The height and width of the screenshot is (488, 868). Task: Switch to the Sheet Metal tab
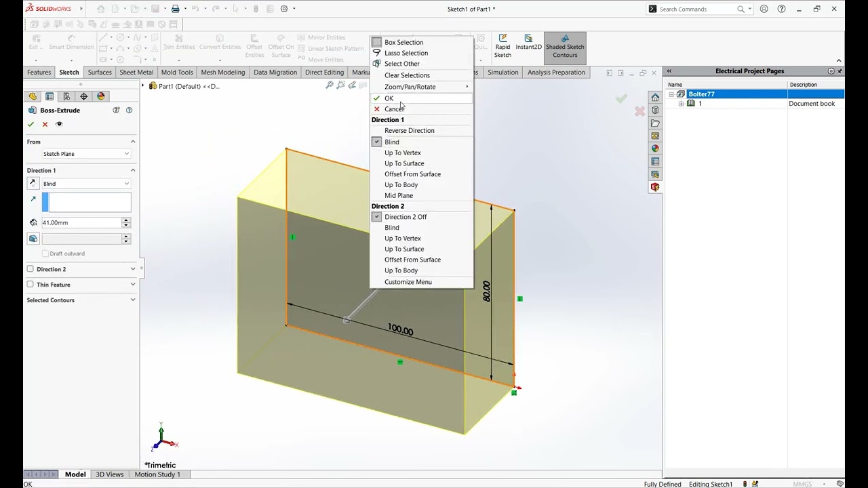point(136,73)
